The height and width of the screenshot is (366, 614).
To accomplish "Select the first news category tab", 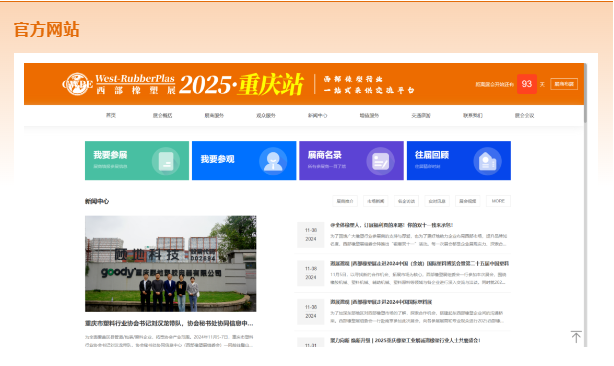I will click(x=345, y=201).
